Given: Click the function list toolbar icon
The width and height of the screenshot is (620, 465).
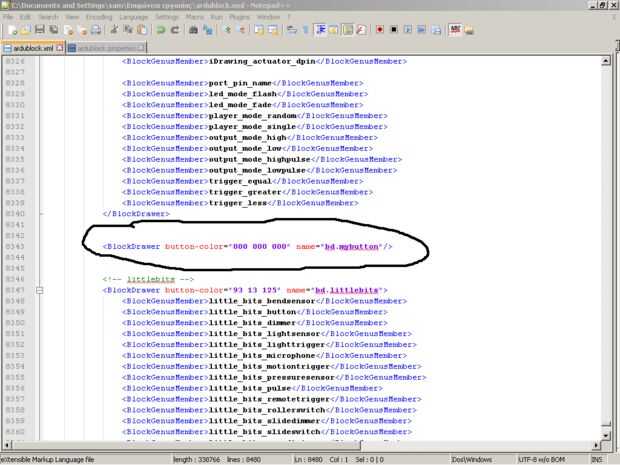Looking at the screenshot, I should pyautogui.click(x=361, y=30).
